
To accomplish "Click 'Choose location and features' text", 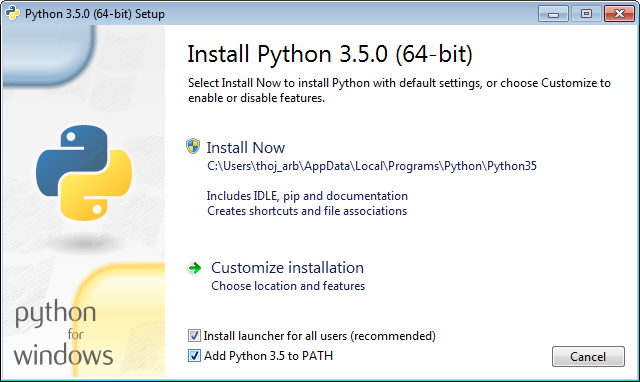I will click(x=288, y=286).
